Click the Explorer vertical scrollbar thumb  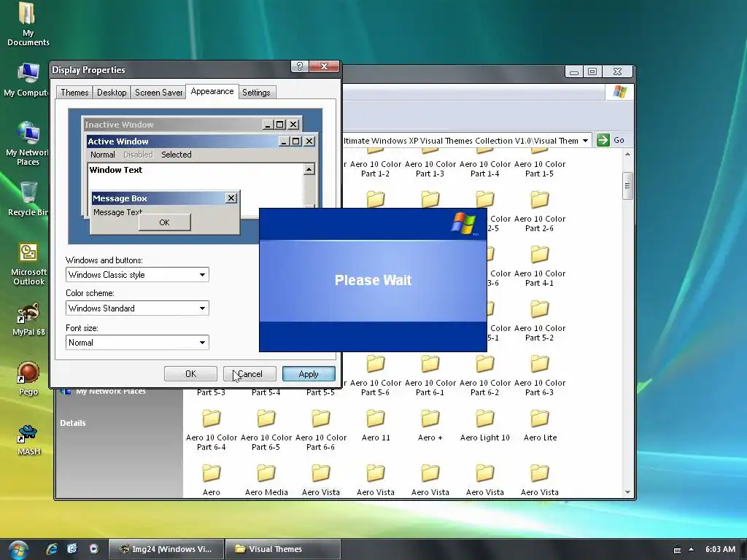pyautogui.click(x=627, y=186)
